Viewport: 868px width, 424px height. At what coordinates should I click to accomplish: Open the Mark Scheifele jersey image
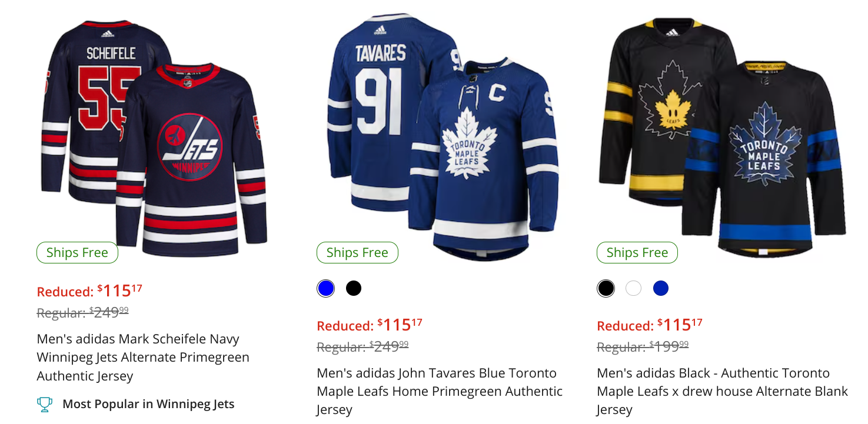tap(154, 135)
